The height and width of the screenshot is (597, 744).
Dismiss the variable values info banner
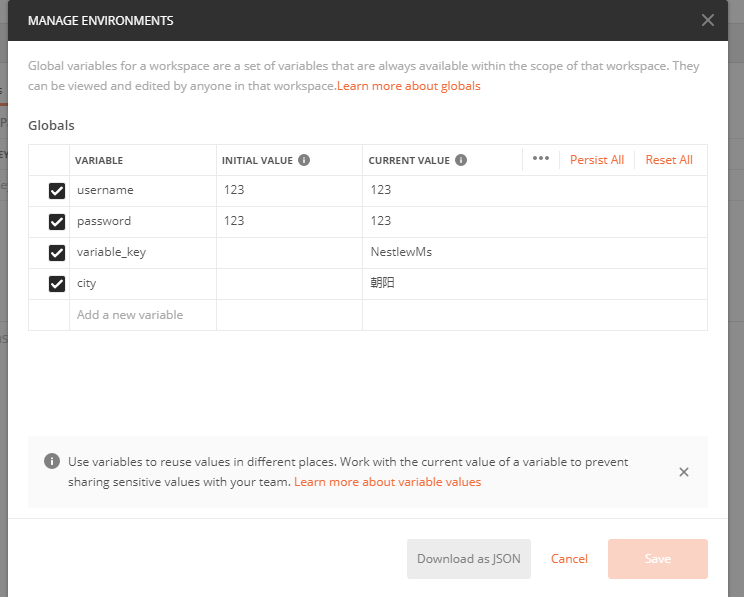coord(684,472)
